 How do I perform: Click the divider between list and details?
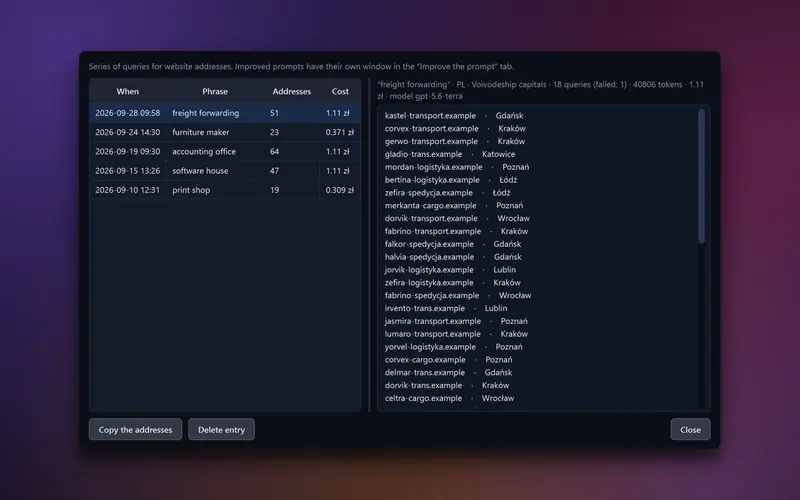(369, 245)
